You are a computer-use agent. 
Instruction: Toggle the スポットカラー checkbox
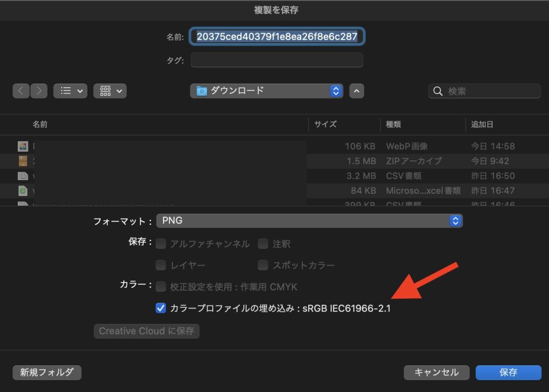click(263, 265)
